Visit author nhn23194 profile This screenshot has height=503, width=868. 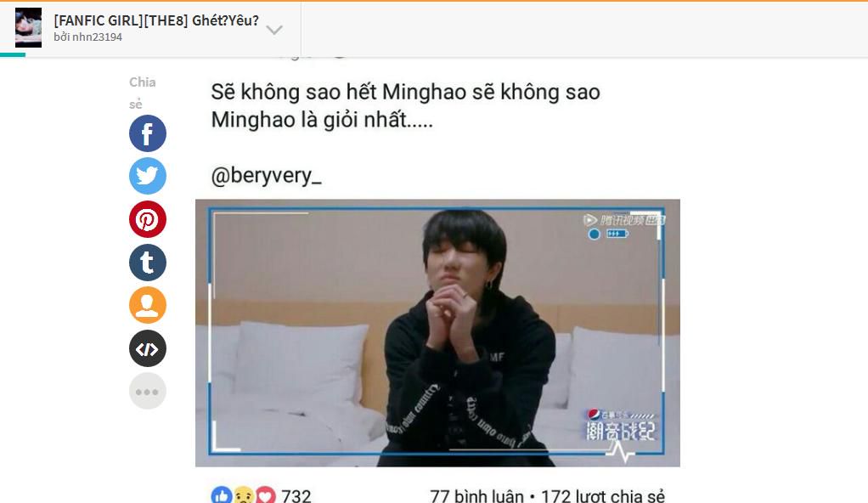(x=88, y=37)
